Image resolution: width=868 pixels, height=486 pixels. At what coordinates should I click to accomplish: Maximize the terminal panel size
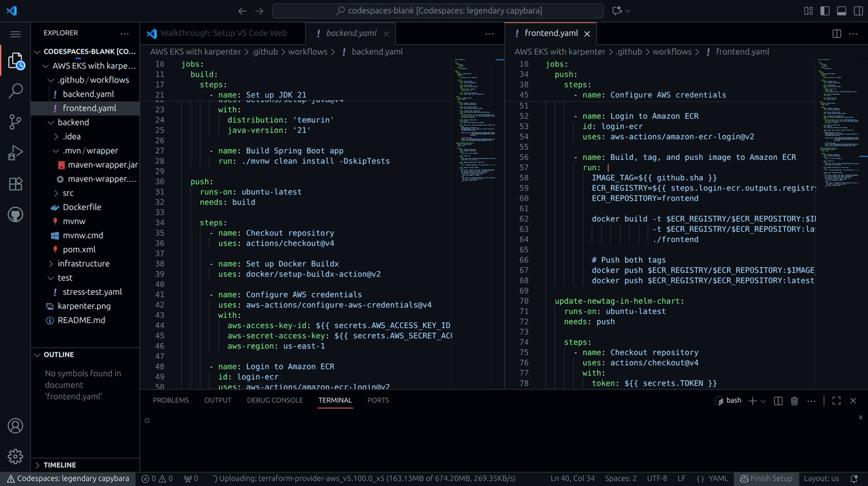point(836,401)
